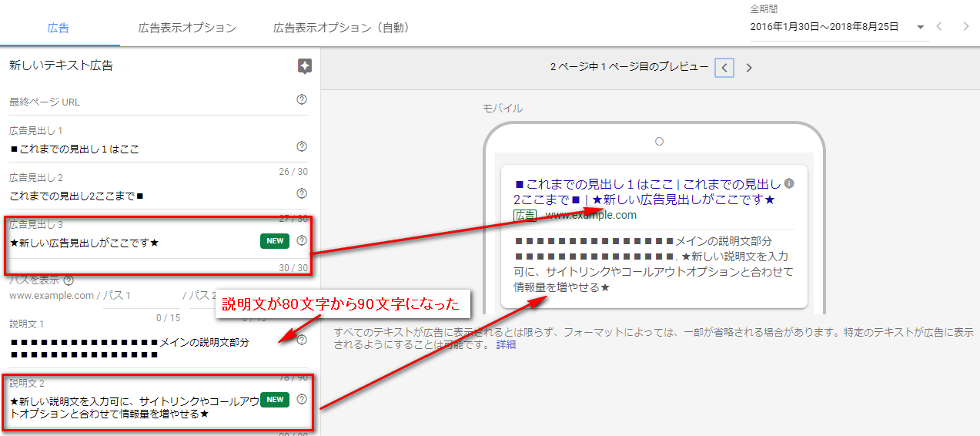980x436 pixels.
Task: Click help icon for 広告見出し 3
Action: click(302, 240)
